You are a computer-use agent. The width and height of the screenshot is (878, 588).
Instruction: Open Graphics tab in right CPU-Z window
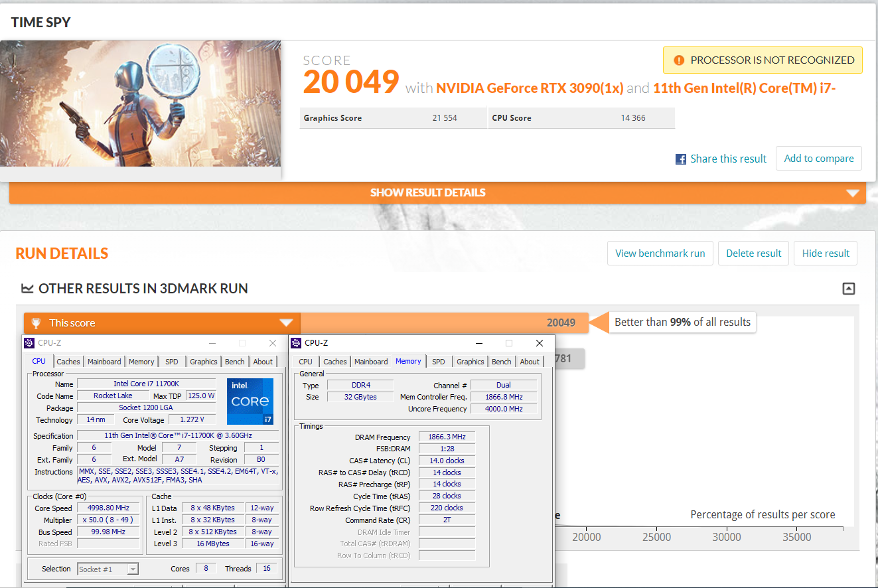[471, 362]
